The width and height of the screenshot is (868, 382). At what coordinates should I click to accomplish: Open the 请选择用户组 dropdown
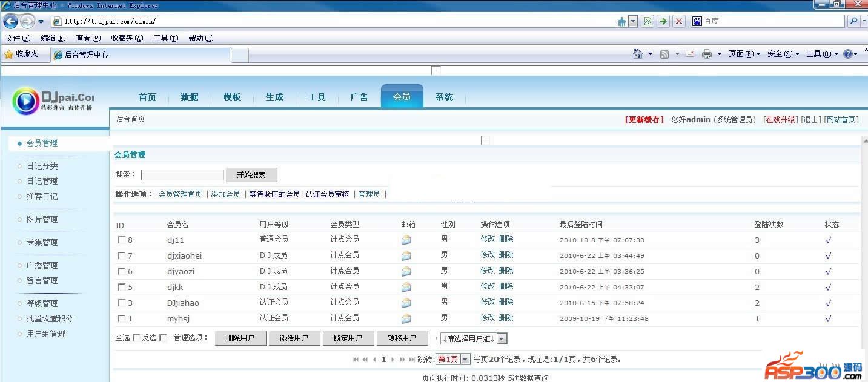(474, 338)
